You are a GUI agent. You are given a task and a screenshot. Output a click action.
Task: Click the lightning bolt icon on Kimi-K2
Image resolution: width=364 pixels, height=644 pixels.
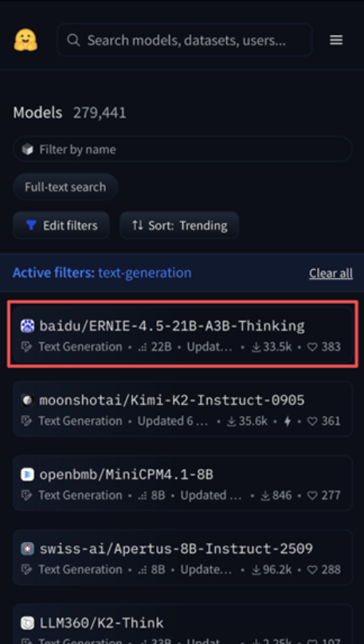pos(288,421)
